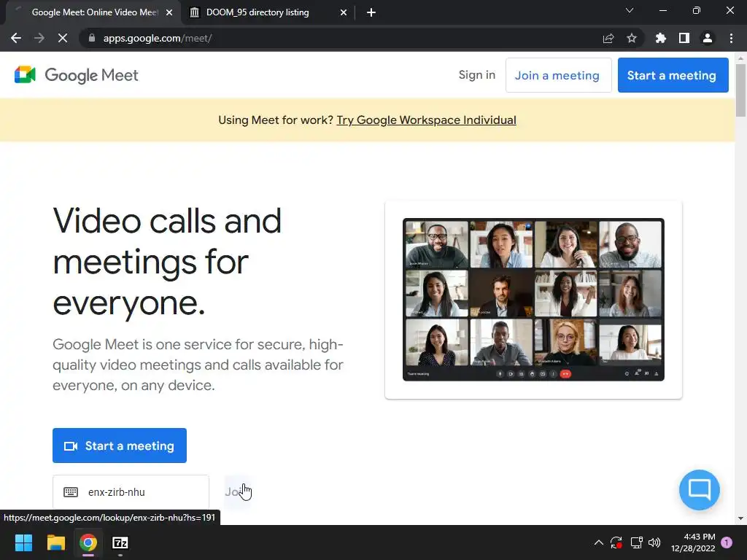Click the address bar URL

[x=158, y=38]
